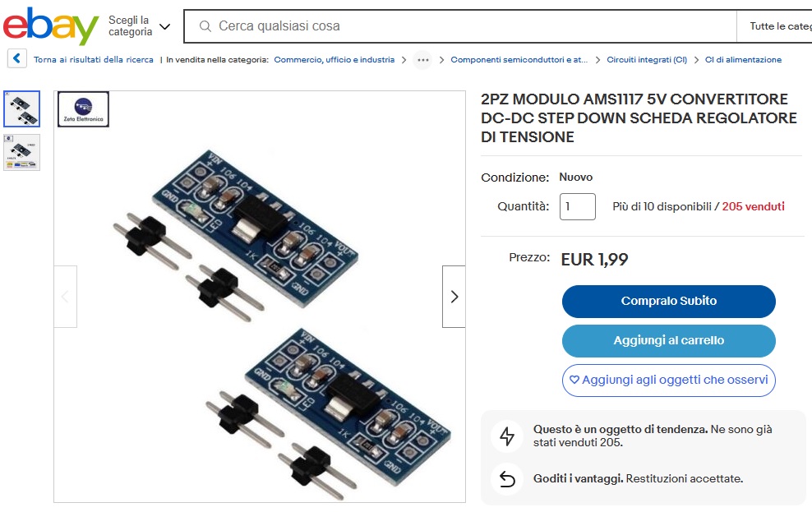Screen dimensions: 812x512
Task: Click the return arrow benefits icon
Action: [507, 479]
